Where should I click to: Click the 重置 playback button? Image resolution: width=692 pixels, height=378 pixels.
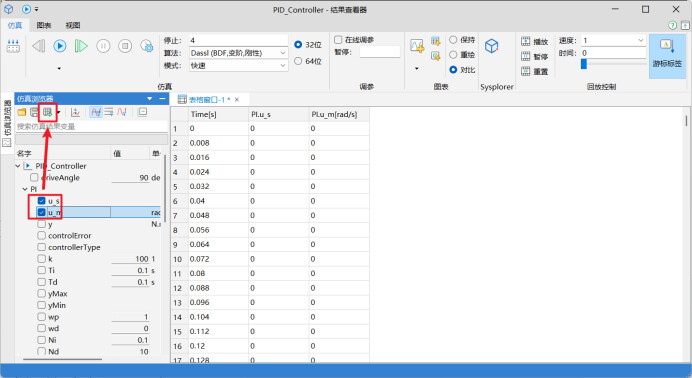(x=534, y=71)
